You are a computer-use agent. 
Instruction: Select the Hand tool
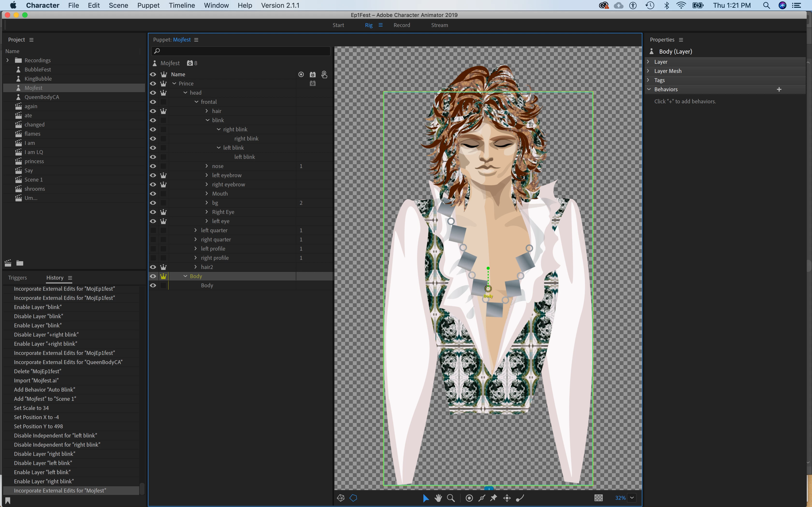coord(438,498)
